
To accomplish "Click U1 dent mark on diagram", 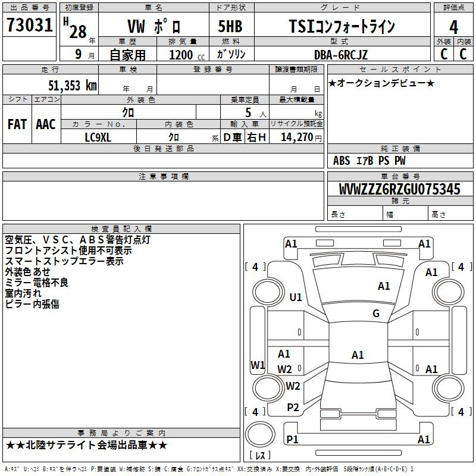I will pyautogui.click(x=296, y=297).
